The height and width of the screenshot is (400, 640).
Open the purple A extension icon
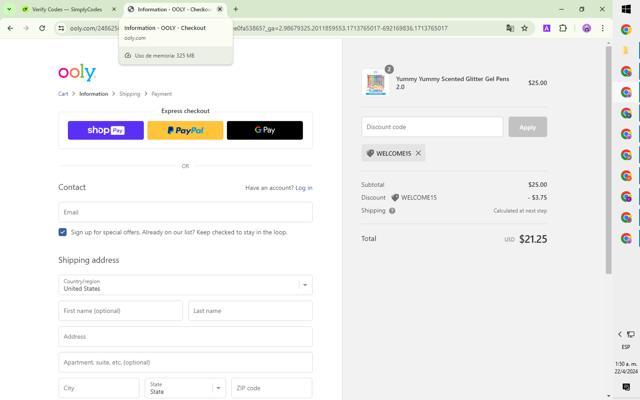coord(547,28)
